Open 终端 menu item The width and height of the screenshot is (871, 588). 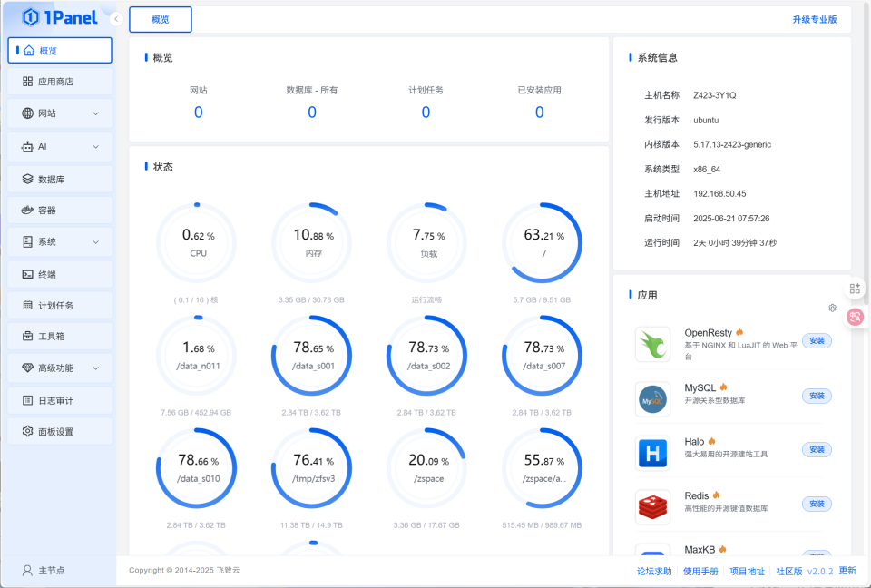tap(60, 274)
